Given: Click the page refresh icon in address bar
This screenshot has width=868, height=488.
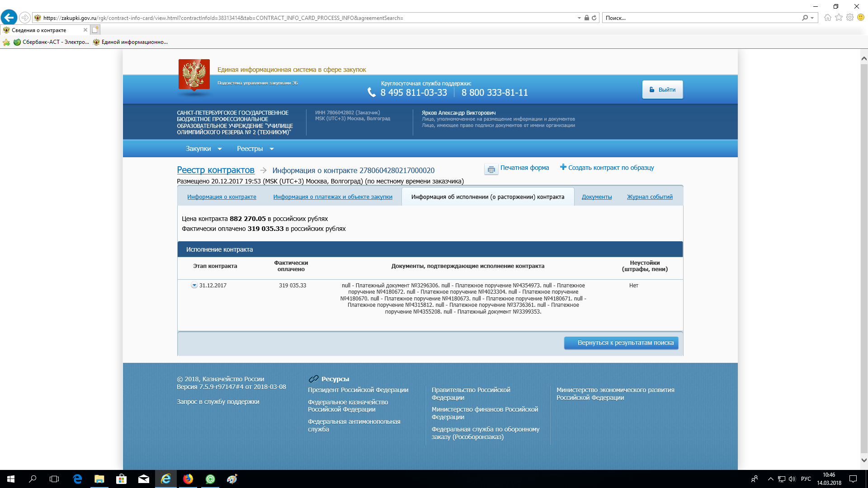Looking at the screenshot, I should click(x=594, y=18).
